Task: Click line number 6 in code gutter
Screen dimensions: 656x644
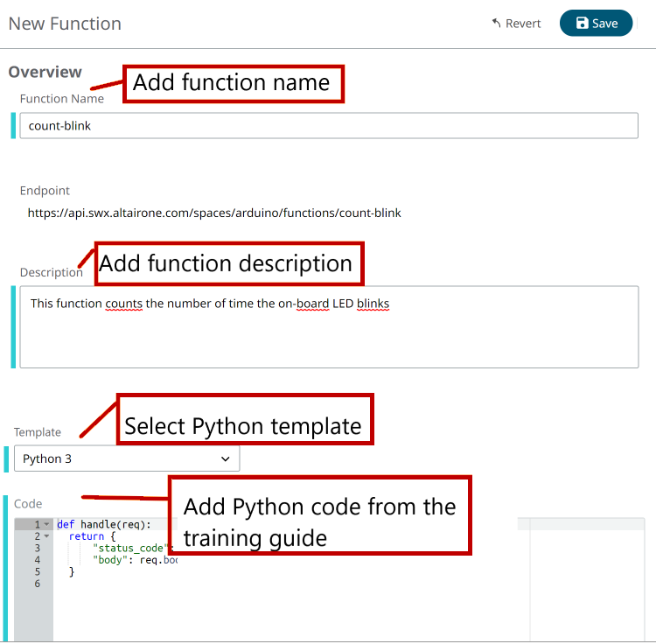Action: [38, 583]
